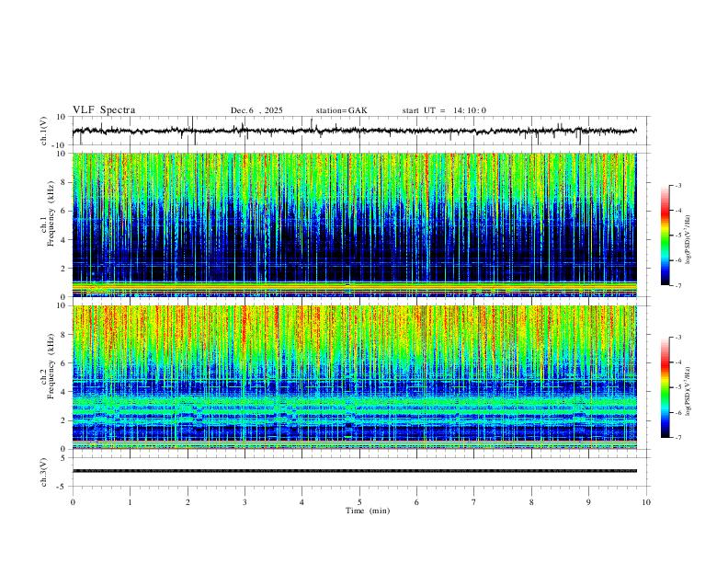
Task: Click the "-5" tick on ch.3 voltage axis
Action: coord(63,487)
